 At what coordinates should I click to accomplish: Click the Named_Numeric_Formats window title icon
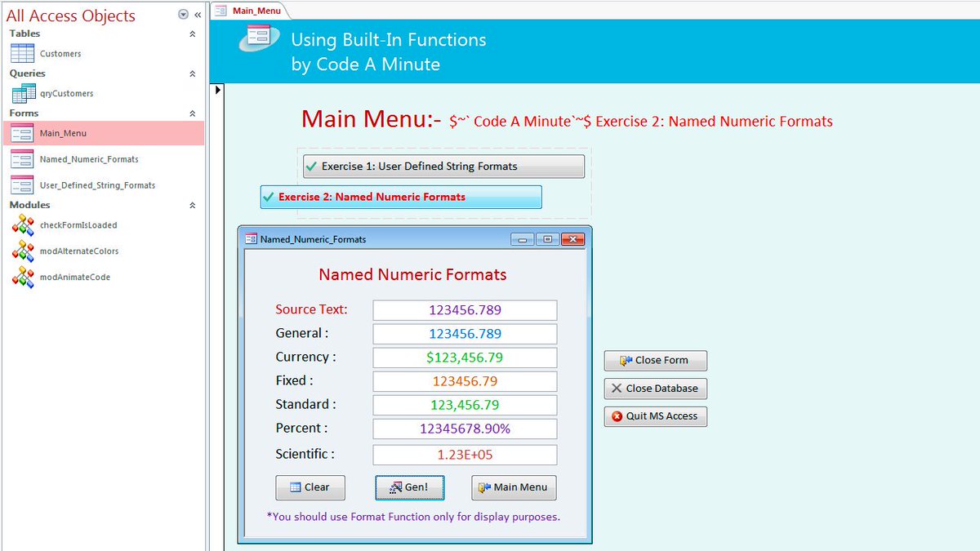(251, 239)
